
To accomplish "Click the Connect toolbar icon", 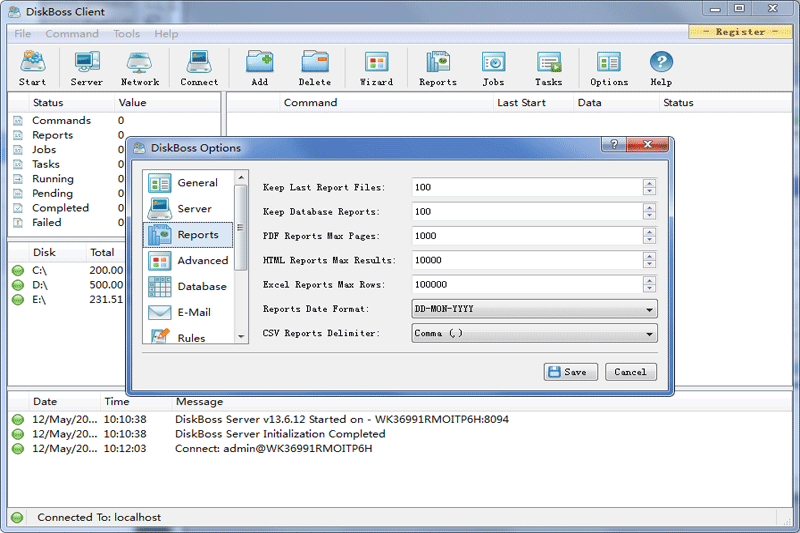I will (x=199, y=68).
